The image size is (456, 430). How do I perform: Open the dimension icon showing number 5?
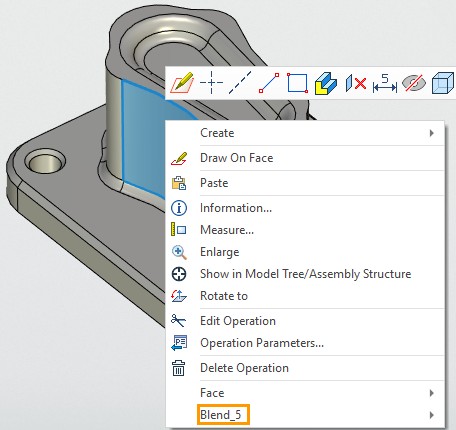click(385, 83)
